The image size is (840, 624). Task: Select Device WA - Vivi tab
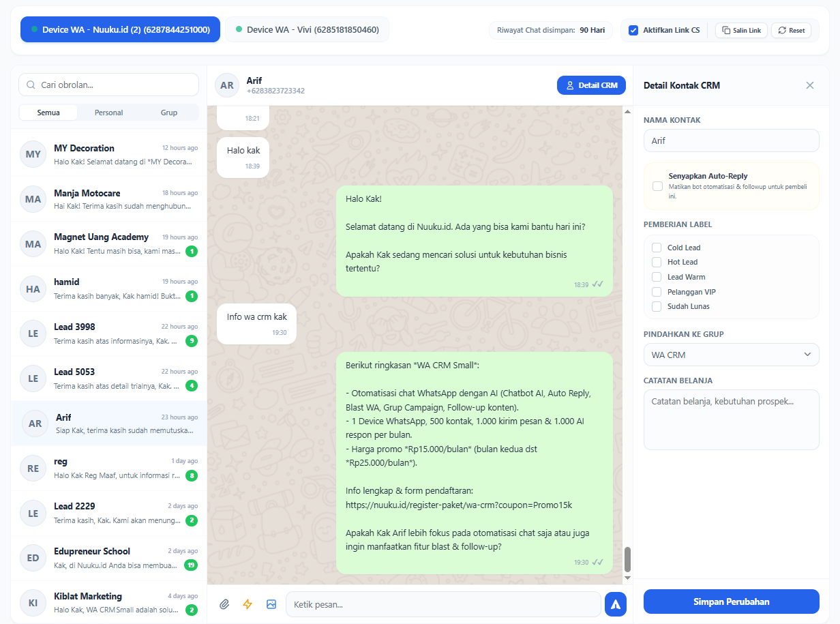click(307, 30)
